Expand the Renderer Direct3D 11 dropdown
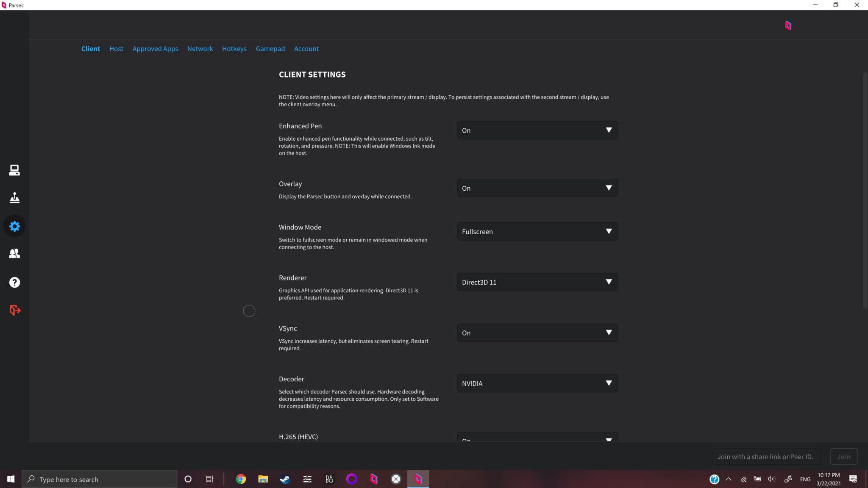The image size is (868, 488). 537,282
